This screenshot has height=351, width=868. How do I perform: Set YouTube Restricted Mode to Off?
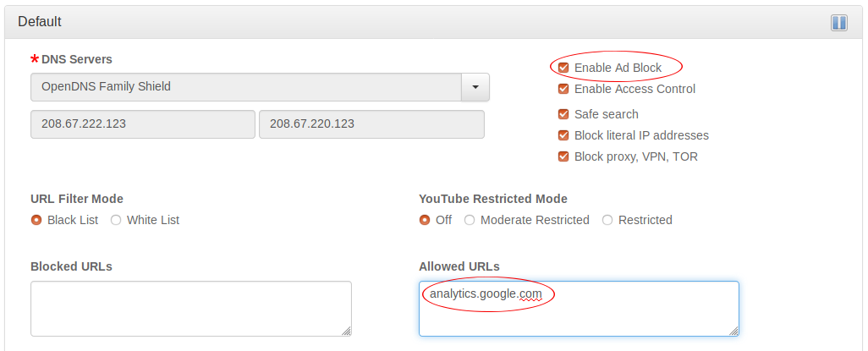tap(425, 220)
